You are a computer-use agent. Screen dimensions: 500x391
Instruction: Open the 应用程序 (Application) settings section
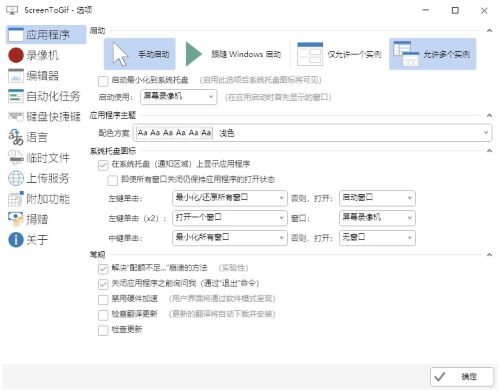[x=46, y=35]
